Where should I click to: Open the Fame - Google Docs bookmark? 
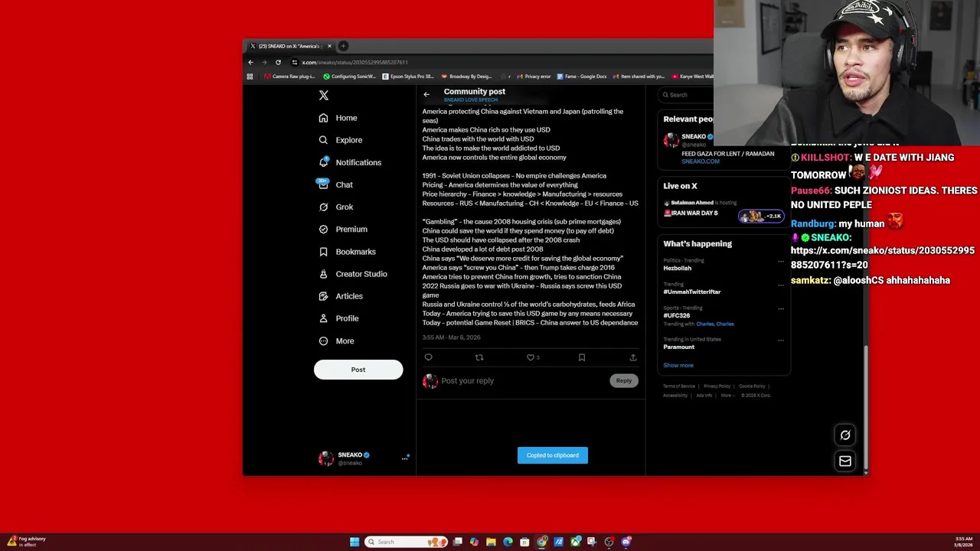pyautogui.click(x=582, y=77)
